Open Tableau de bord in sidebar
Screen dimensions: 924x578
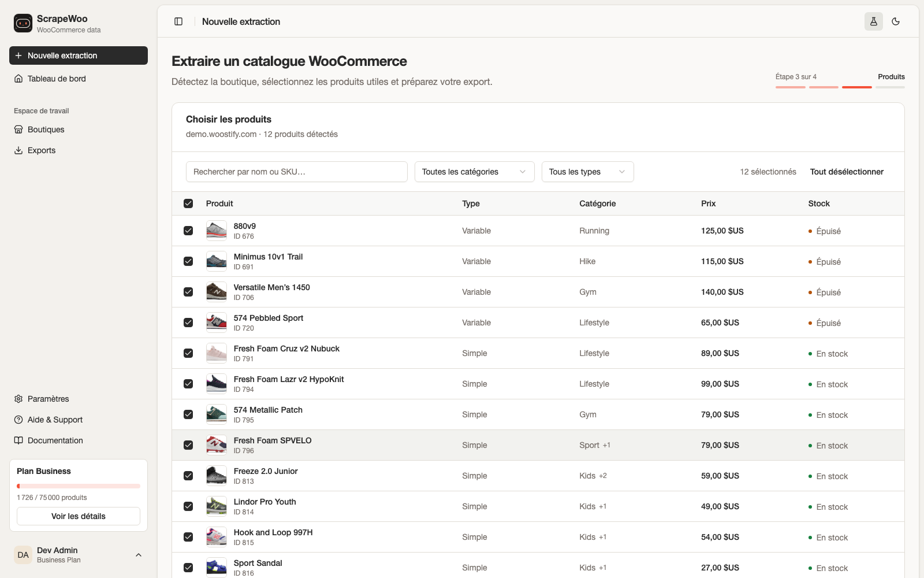(x=79, y=79)
